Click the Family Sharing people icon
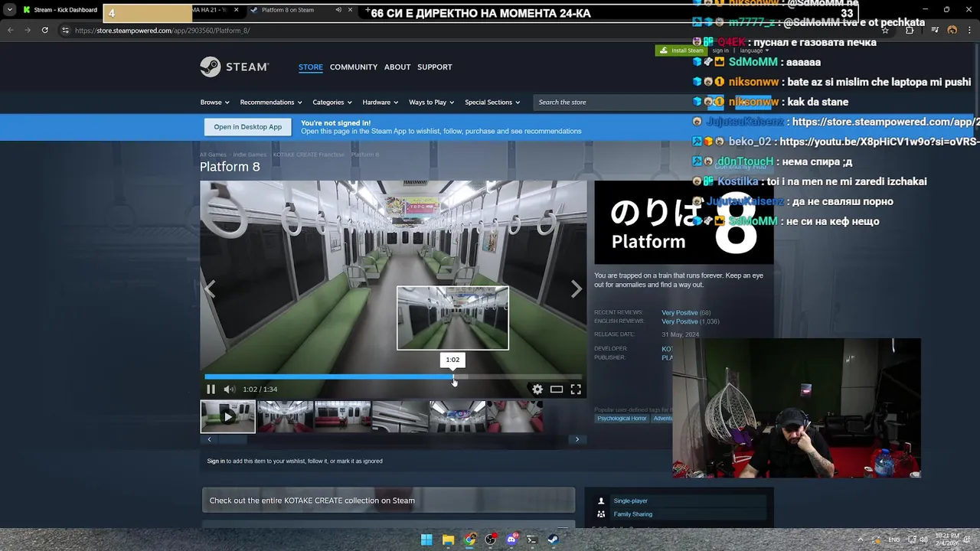 point(601,515)
